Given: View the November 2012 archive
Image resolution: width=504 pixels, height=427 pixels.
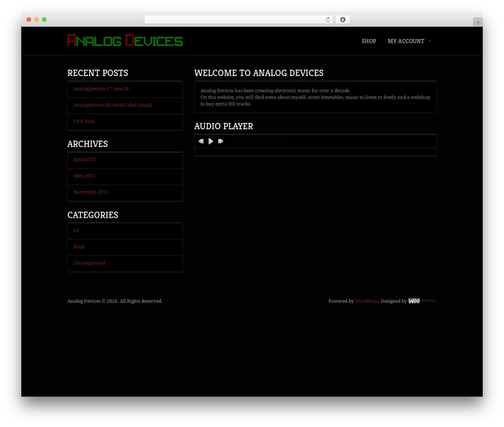Looking at the screenshot, I should [91, 192].
